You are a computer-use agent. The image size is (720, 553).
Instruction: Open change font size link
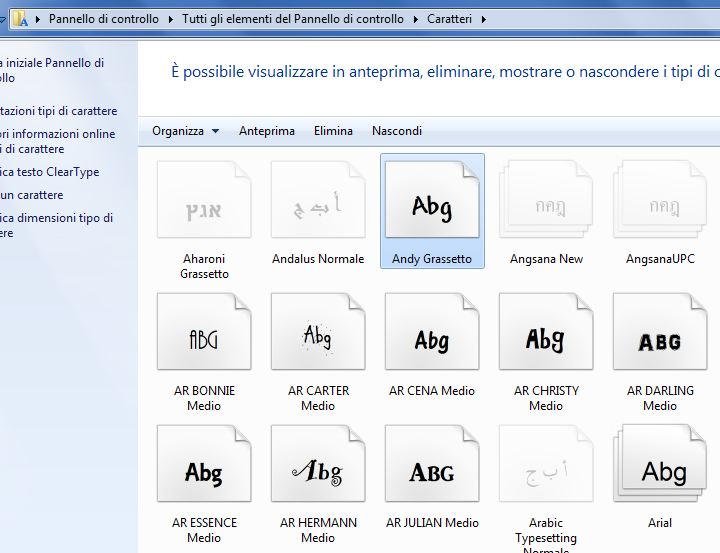(x=56, y=225)
